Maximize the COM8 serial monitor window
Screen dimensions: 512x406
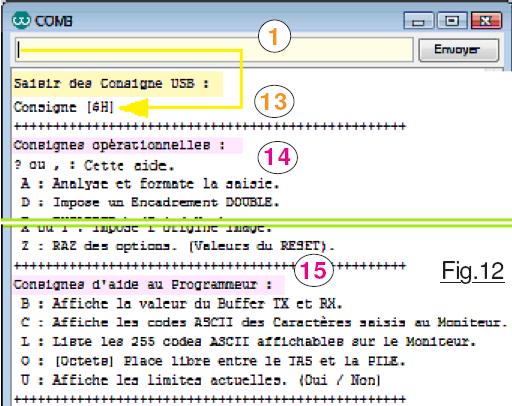[452, 21]
